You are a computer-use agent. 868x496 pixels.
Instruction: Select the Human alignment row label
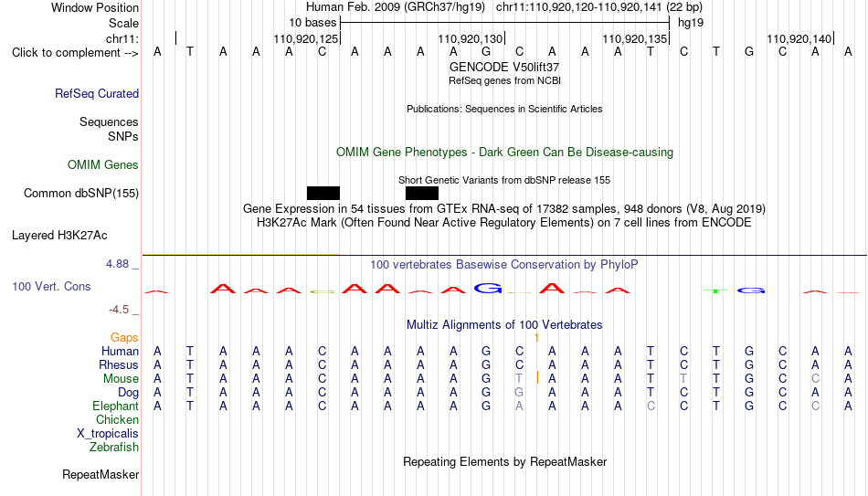tap(120, 352)
